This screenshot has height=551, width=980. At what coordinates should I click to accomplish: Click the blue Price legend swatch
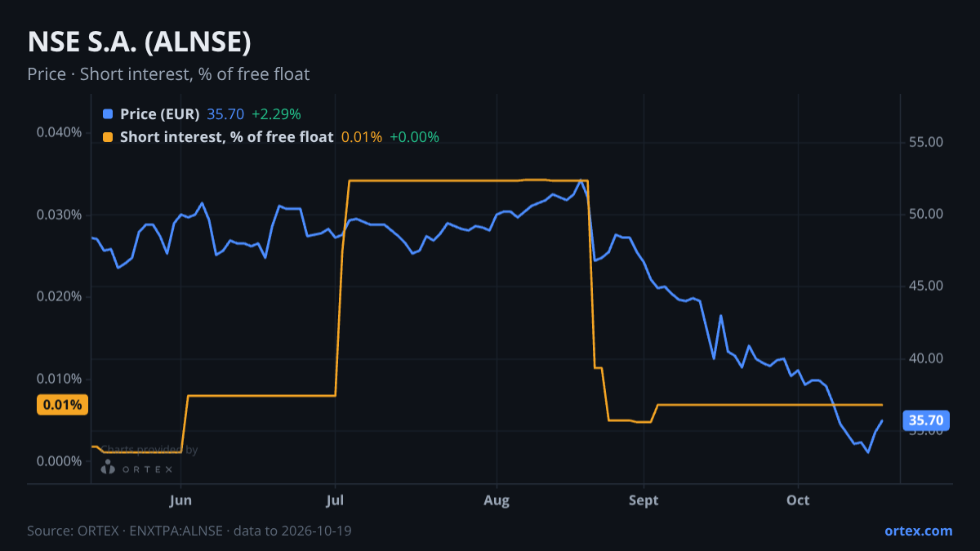tap(108, 113)
